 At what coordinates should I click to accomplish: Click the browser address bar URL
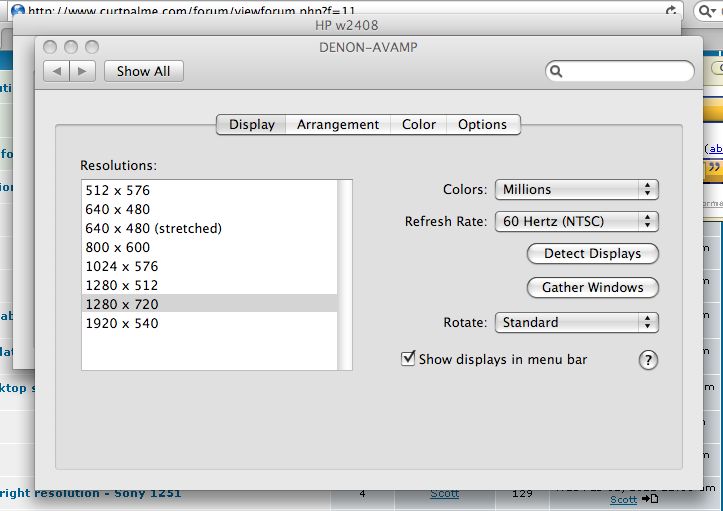click(x=191, y=10)
